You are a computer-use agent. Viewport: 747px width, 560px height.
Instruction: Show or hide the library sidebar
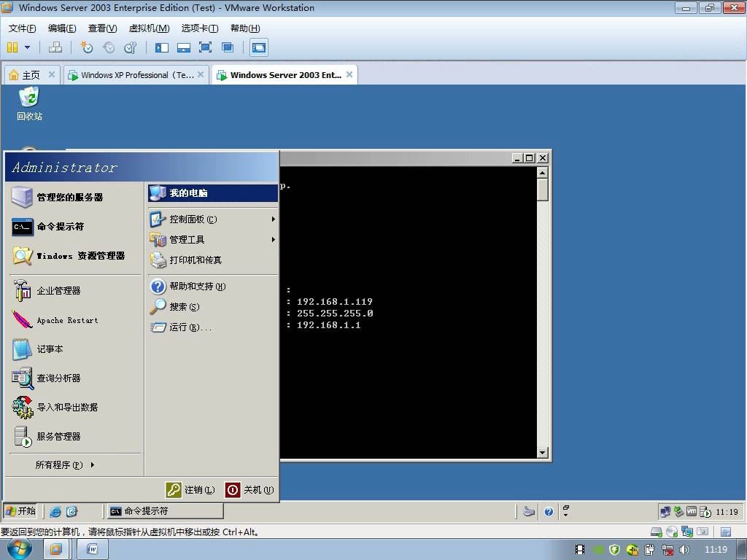pos(162,47)
